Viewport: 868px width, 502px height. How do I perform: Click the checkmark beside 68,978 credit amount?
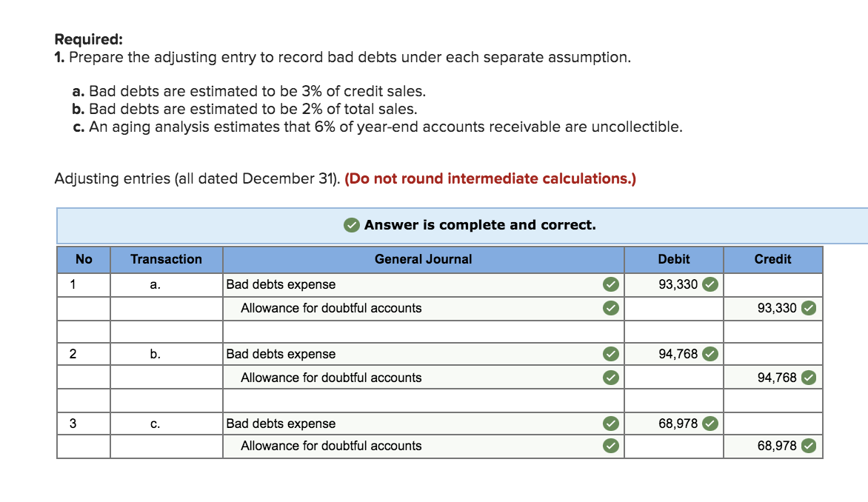tap(808, 446)
